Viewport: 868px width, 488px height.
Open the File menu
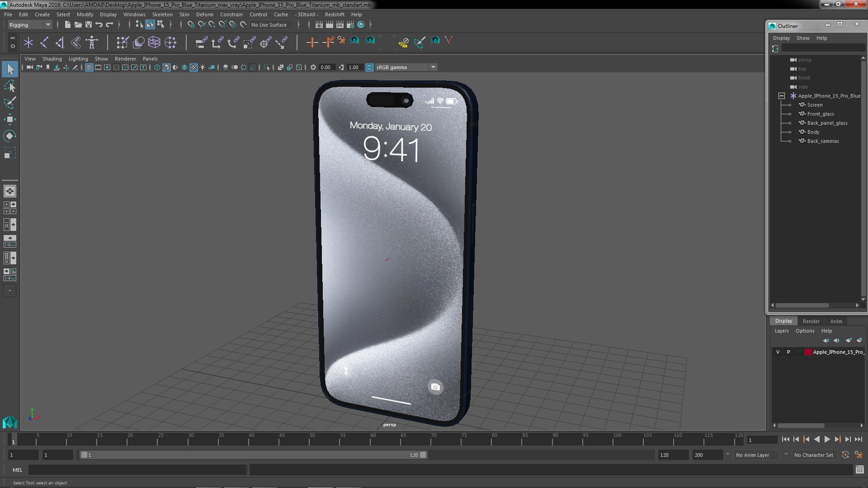tap(8, 14)
